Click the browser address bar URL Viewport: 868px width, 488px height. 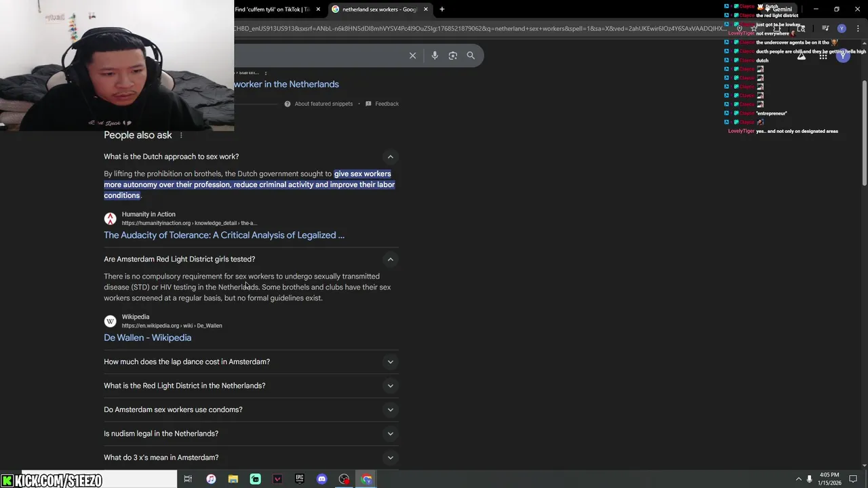(x=479, y=28)
